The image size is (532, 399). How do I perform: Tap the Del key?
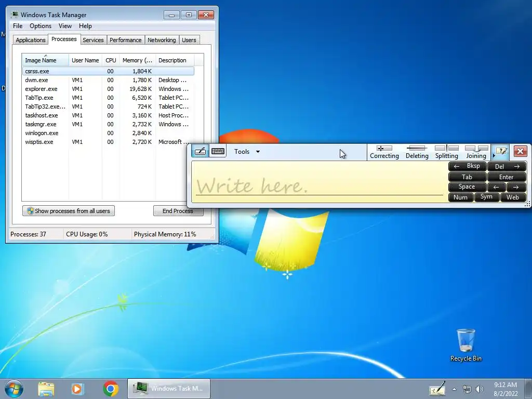[x=507, y=166]
